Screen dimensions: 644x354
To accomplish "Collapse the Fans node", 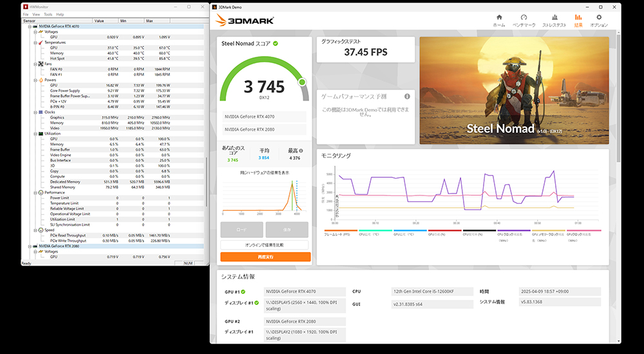I will [35, 64].
